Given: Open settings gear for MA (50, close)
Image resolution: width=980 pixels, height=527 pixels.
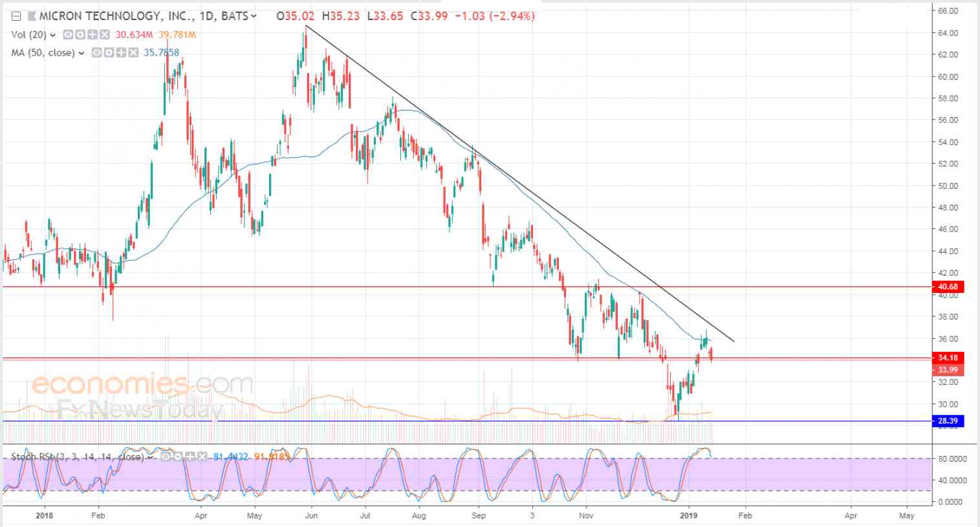Looking at the screenshot, I should (109, 53).
